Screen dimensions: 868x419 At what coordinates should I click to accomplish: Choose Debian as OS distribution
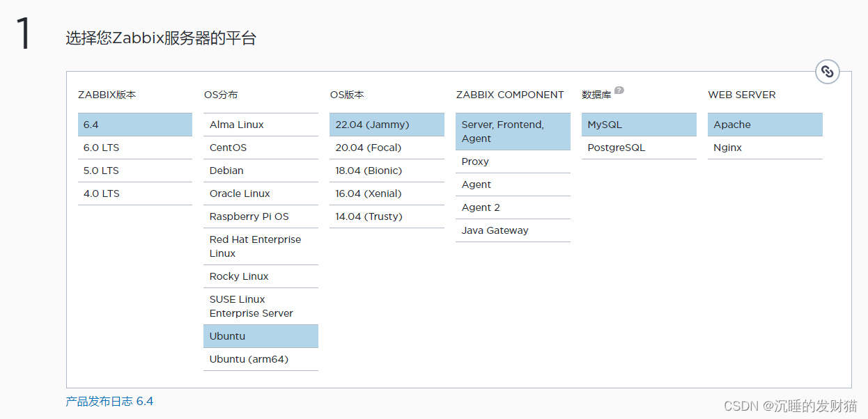[x=261, y=171]
